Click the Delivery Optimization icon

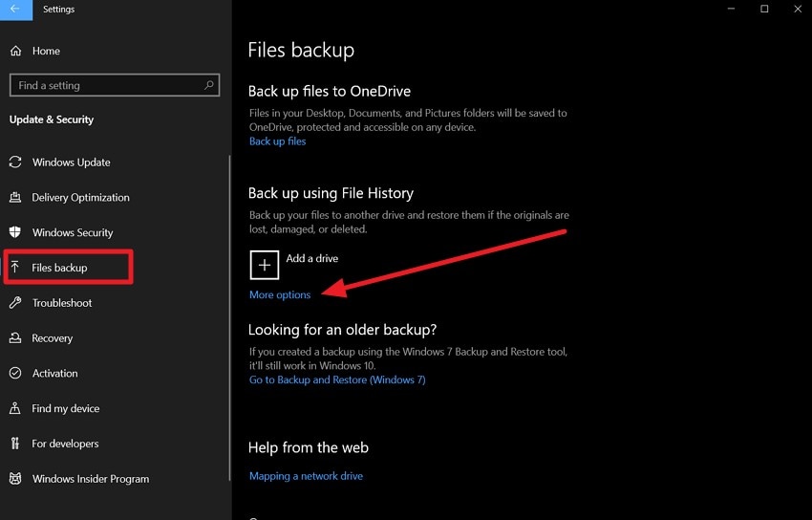15,197
